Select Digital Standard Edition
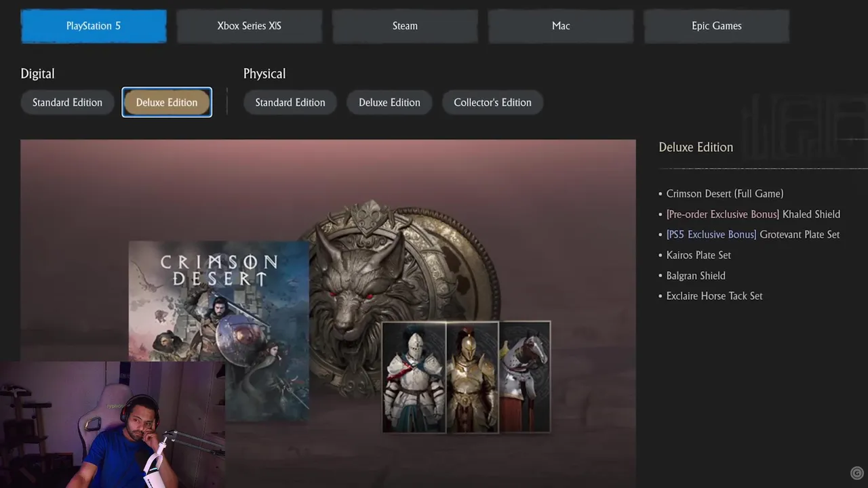This screenshot has height=488, width=868. point(67,102)
